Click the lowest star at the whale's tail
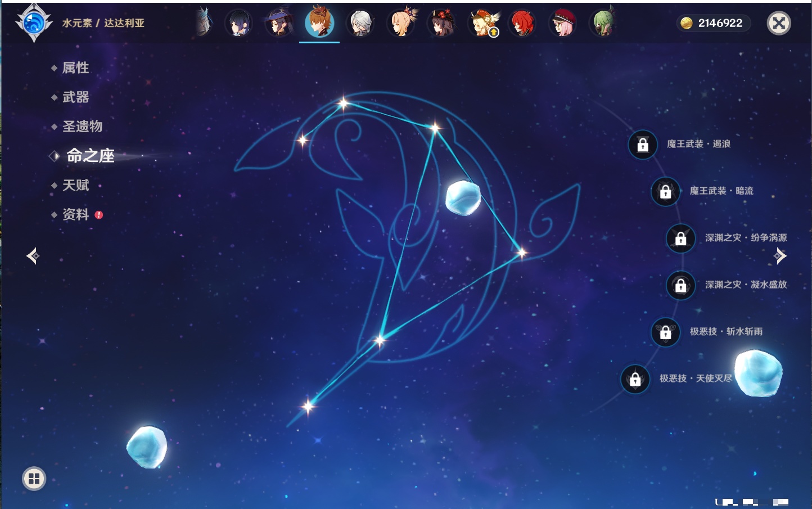 point(308,406)
